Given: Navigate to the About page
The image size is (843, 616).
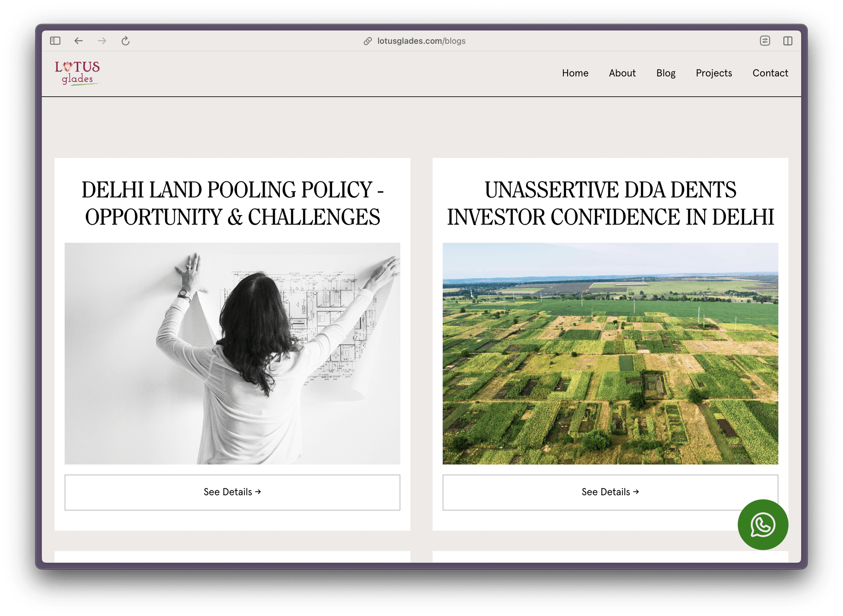Looking at the screenshot, I should (x=622, y=73).
